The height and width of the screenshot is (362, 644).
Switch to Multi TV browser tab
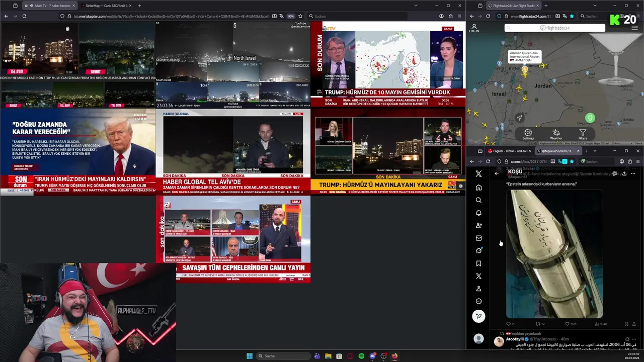[49, 6]
